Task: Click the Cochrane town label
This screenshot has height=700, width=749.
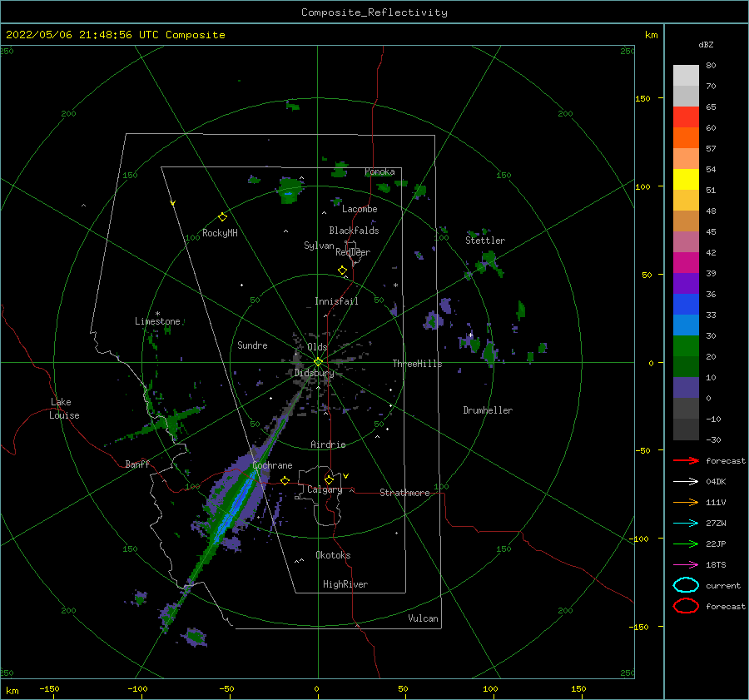Action: pos(272,465)
